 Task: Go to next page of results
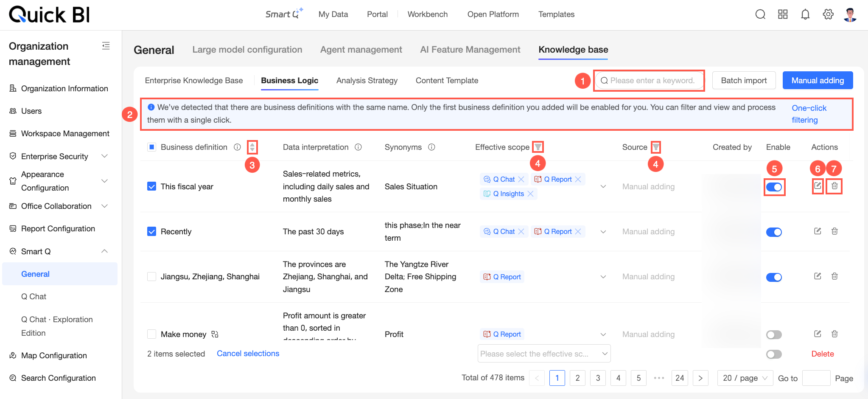coord(700,378)
